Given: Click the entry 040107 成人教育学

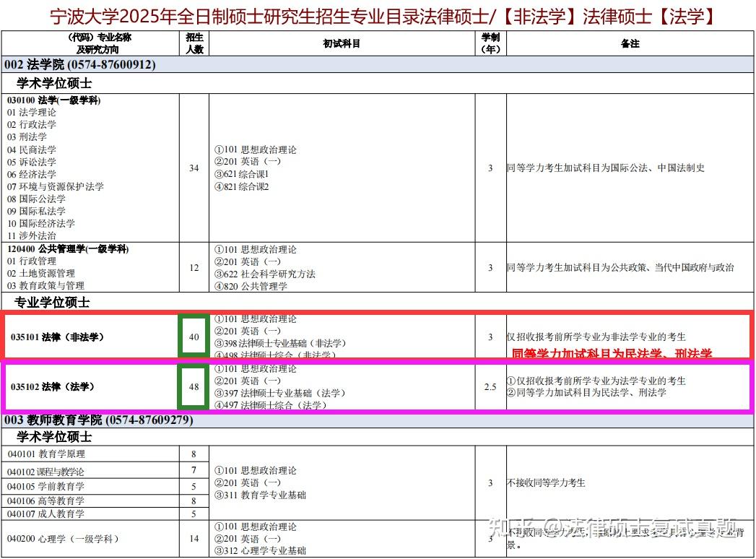Looking at the screenshot, I should (45, 513).
